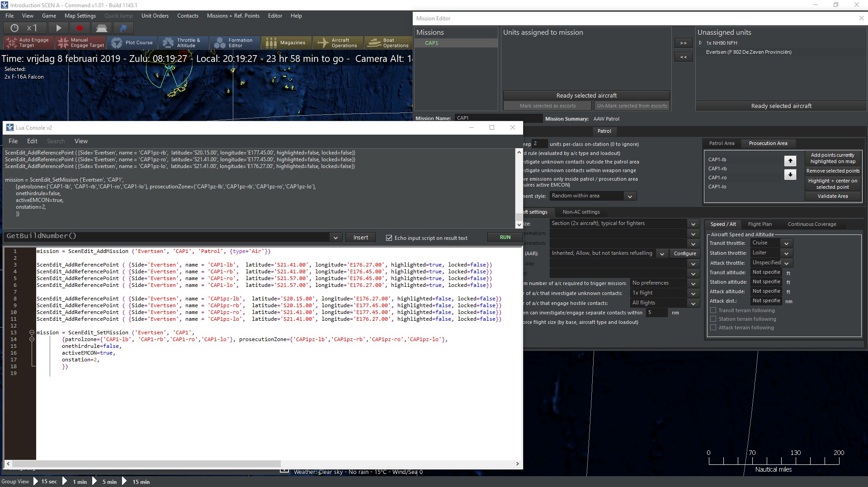This screenshot has height=487, width=868.
Task: Enable Transit terrain following checkbox
Action: coord(713,310)
